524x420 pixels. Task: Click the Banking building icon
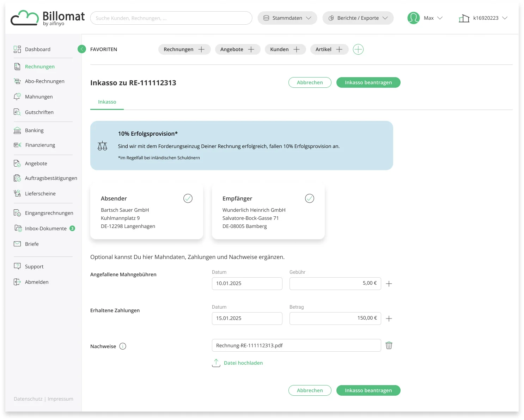[17, 130]
